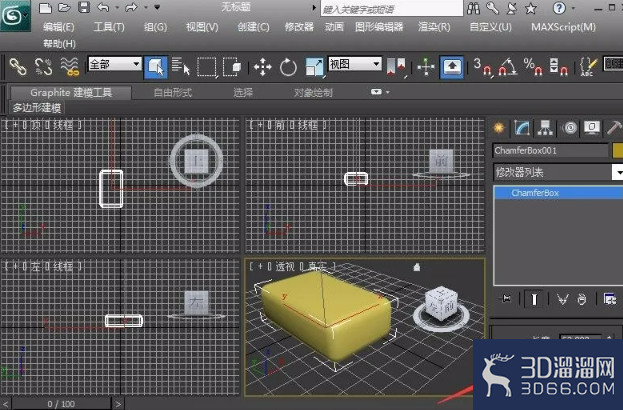Viewport: 623px width, 410px height.
Task: Open Create command panel tab
Action: coord(499,128)
